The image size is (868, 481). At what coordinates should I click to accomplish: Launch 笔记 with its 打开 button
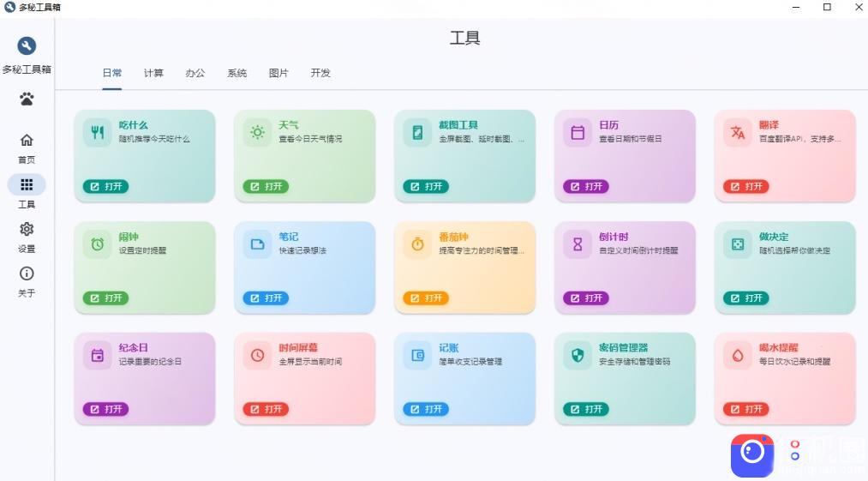click(266, 298)
